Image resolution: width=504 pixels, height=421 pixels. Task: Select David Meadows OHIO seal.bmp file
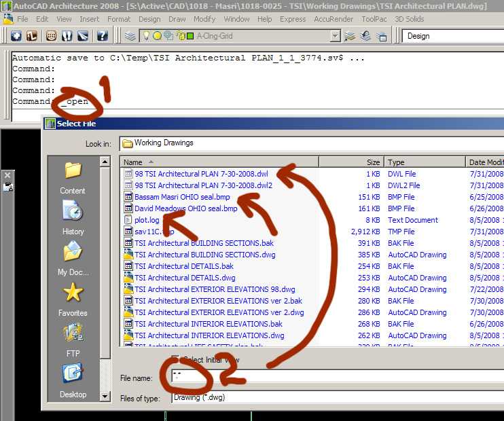pos(181,208)
